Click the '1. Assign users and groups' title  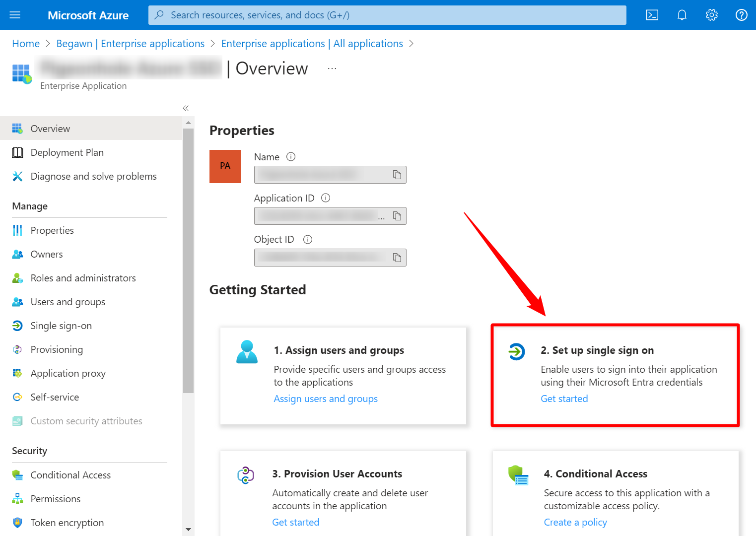pos(339,350)
